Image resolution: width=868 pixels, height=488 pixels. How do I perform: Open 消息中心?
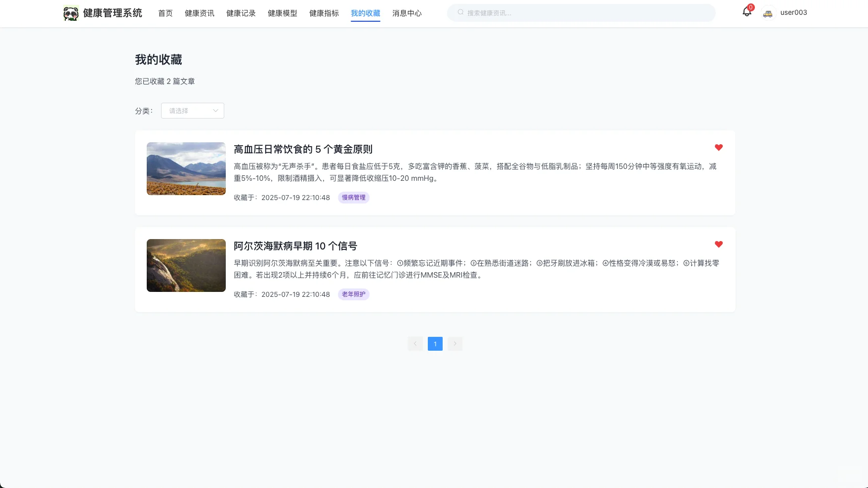click(407, 13)
